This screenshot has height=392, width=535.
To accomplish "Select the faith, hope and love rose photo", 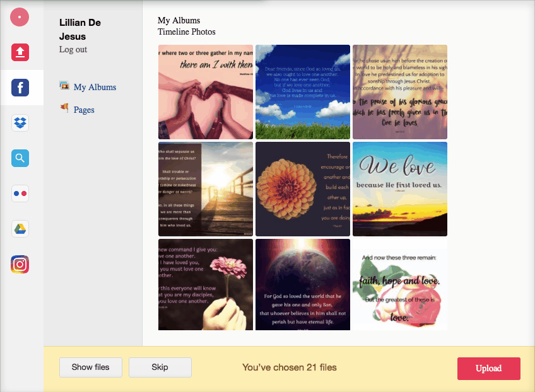I will click(400, 285).
